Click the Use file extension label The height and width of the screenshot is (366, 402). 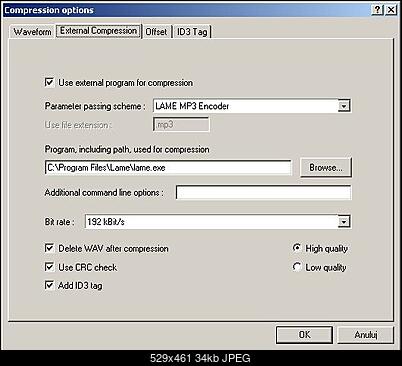click(78, 125)
